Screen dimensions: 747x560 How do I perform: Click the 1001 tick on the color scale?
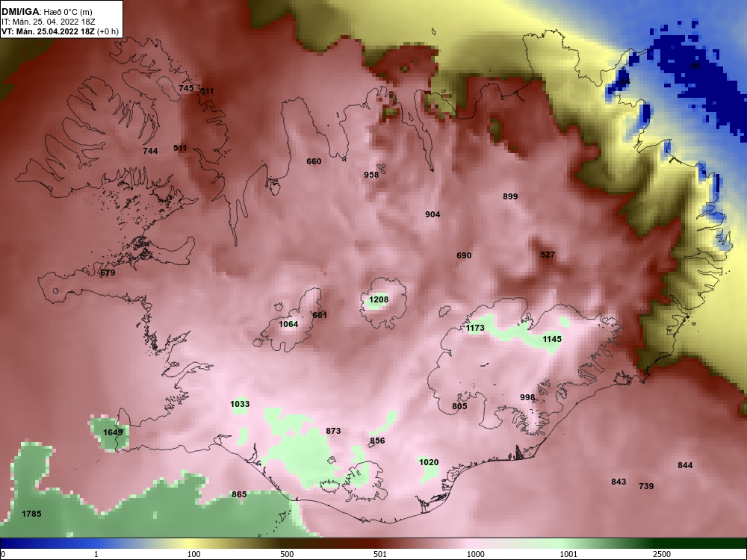coord(568,554)
